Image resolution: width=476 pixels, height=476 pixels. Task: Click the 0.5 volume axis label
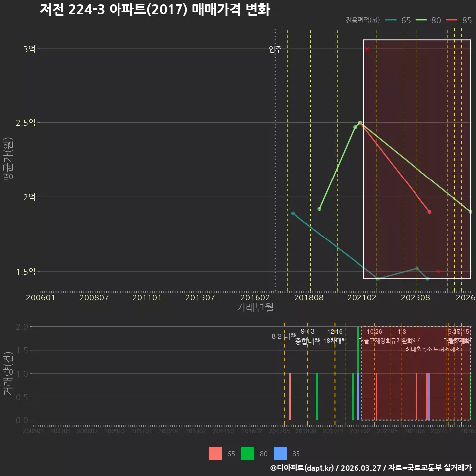tap(22, 397)
